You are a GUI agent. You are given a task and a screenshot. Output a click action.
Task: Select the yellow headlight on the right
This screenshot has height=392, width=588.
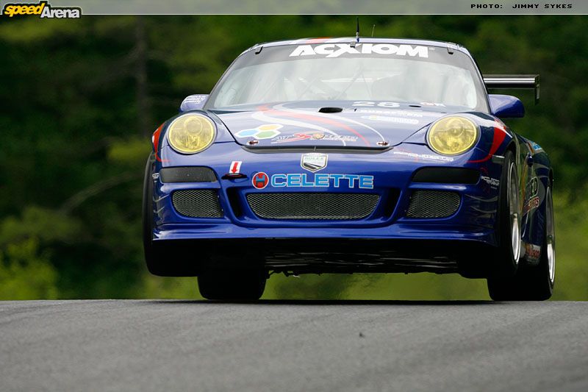[x=453, y=135]
